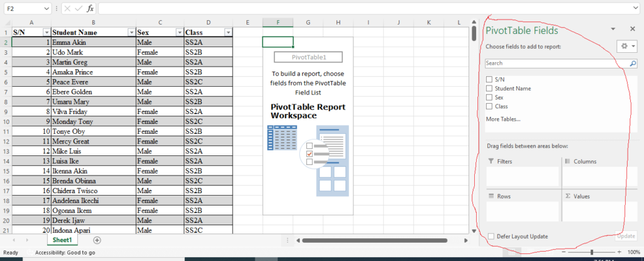Viewport: 644px width, 261px height.
Task: Open the PivotTable Fields pane options arrow
Action: click(613, 29)
